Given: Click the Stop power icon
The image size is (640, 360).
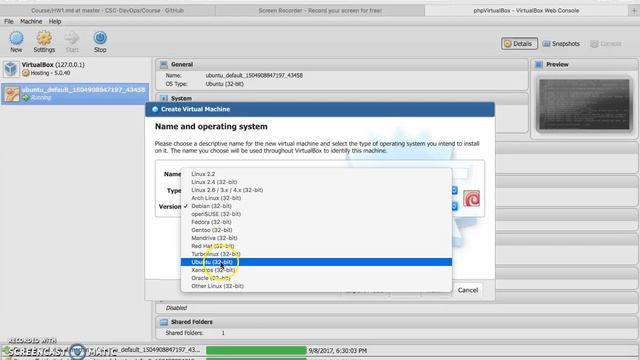Looking at the screenshot, I should [x=100, y=38].
